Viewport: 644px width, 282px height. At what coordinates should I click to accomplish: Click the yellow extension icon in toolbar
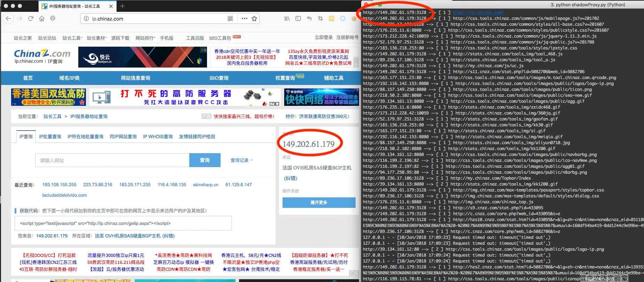pyautogui.click(x=332, y=19)
